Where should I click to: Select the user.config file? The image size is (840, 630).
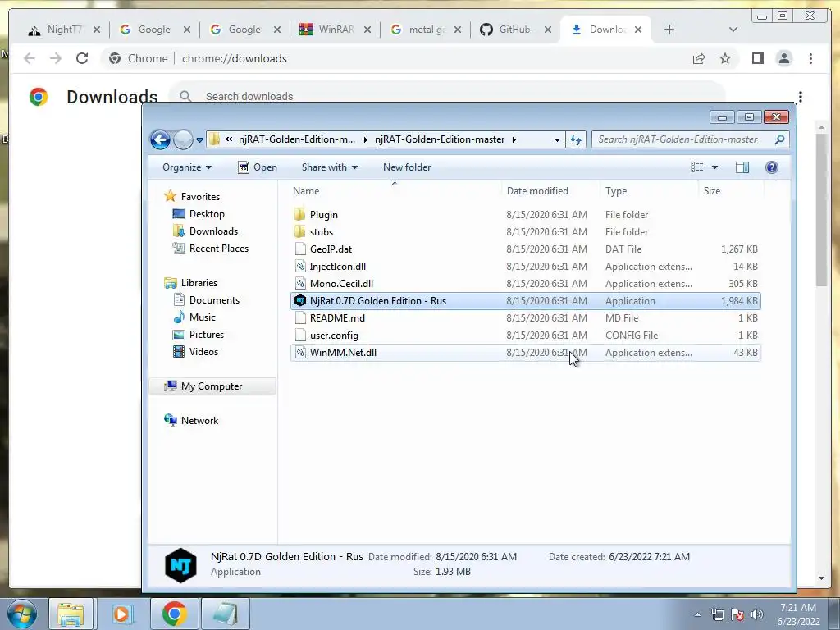coord(525,336)
